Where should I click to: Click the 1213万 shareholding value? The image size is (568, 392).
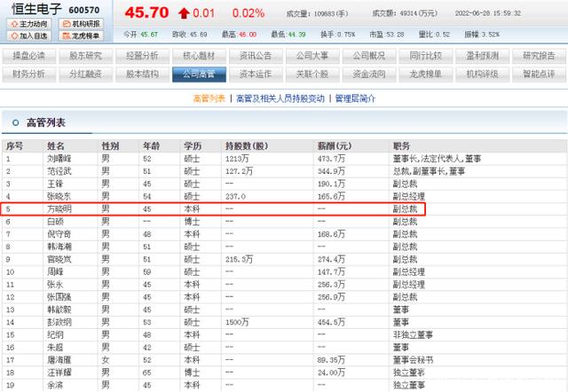(x=237, y=159)
